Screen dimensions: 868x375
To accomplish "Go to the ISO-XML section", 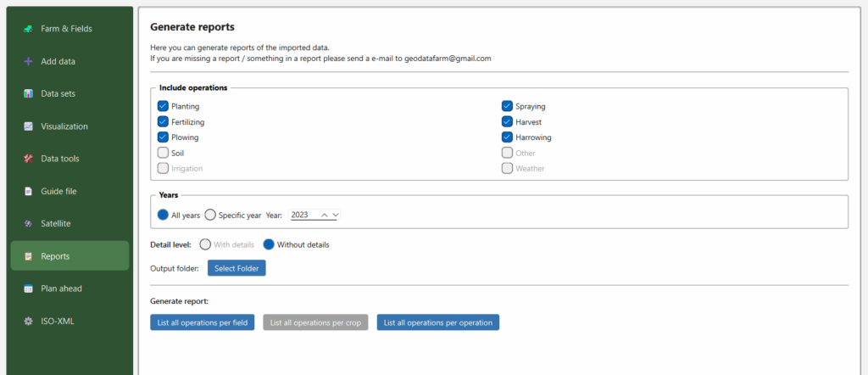I will pyautogui.click(x=70, y=322).
